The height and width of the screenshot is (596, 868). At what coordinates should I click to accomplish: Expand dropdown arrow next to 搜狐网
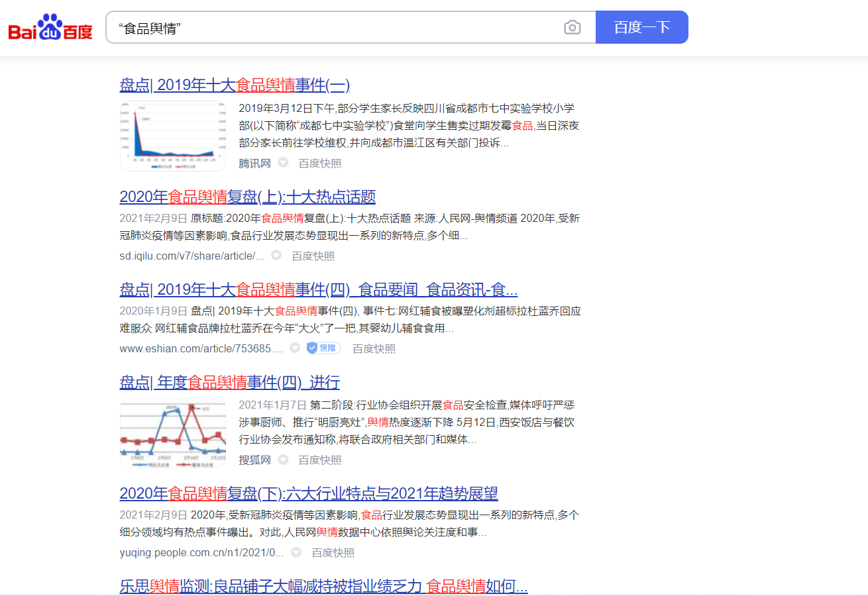pyautogui.click(x=283, y=460)
